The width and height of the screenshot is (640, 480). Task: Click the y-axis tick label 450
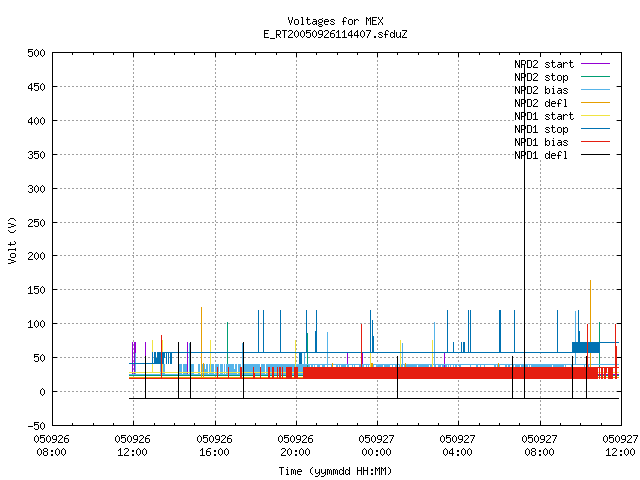pyautogui.click(x=36, y=87)
